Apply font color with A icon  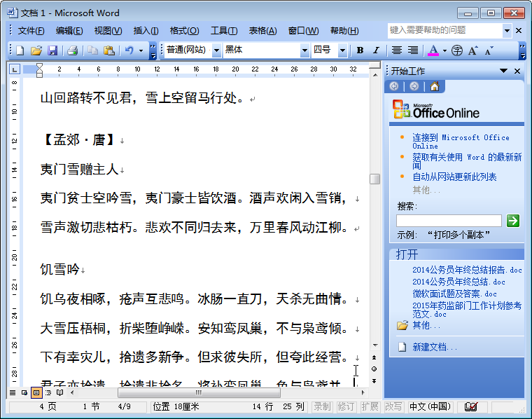coord(433,50)
